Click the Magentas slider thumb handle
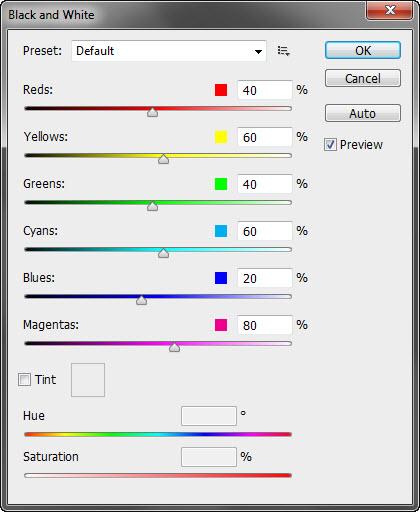The image size is (420, 512). click(174, 347)
